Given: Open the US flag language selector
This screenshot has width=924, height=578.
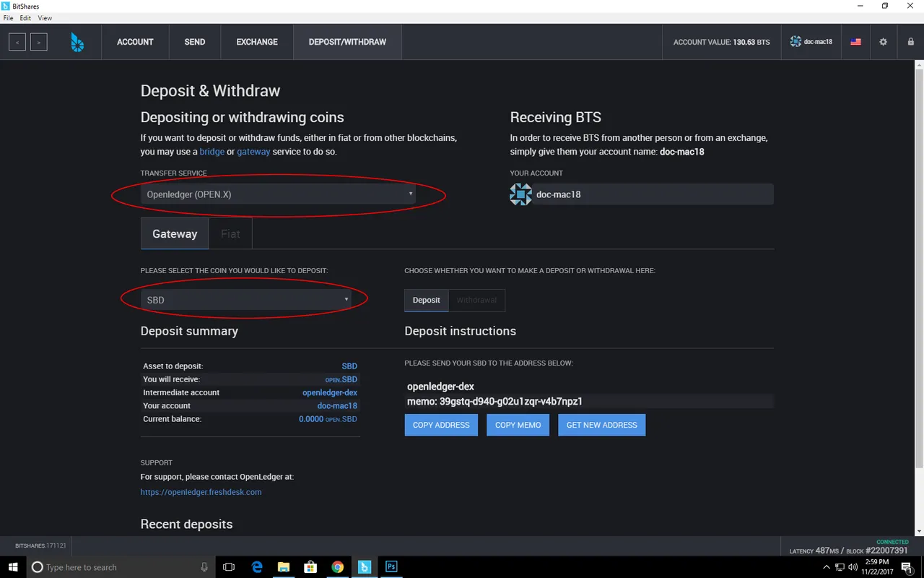Looking at the screenshot, I should click(855, 42).
